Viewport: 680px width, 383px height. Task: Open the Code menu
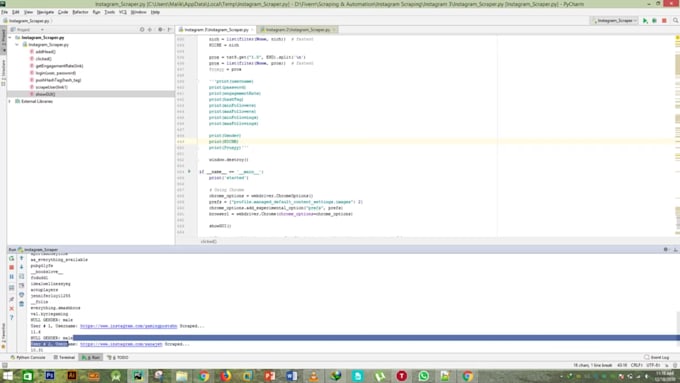pyautogui.click(x=63, y=12)
